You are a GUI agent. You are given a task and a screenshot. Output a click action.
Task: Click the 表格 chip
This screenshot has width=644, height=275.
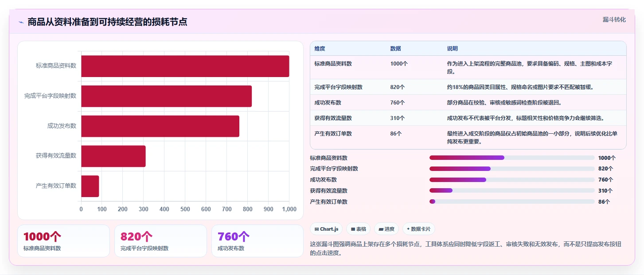359,229
